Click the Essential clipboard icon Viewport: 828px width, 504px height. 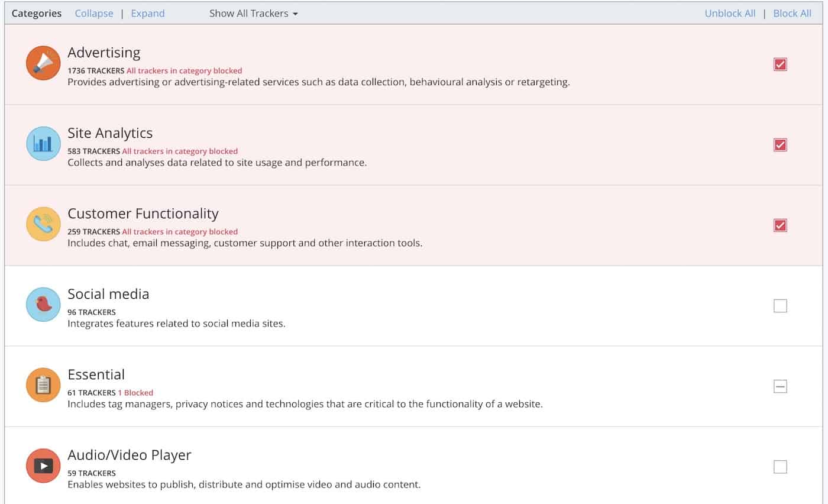tap(43, 385)
